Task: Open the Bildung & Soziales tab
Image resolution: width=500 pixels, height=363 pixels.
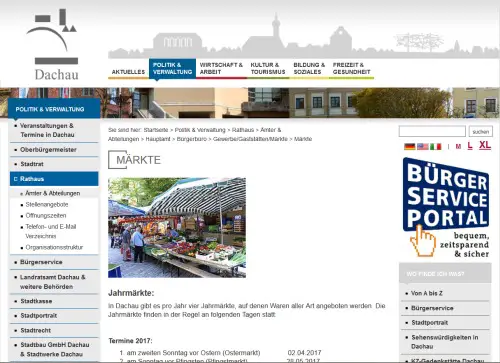Action: pos(309,68)
